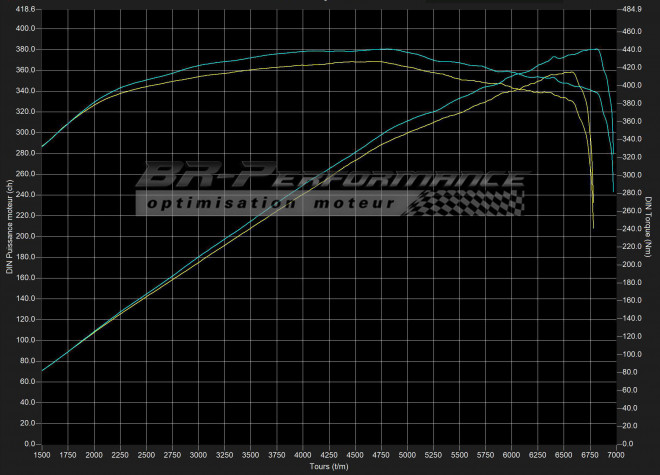Click the checkered flag graphic in watermark
This screenshot has width=660, height=475.
point(468,203)
